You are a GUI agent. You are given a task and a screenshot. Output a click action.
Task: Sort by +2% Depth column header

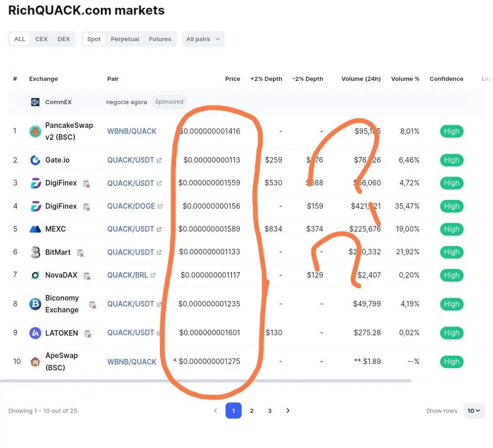[x=266, y=79]
